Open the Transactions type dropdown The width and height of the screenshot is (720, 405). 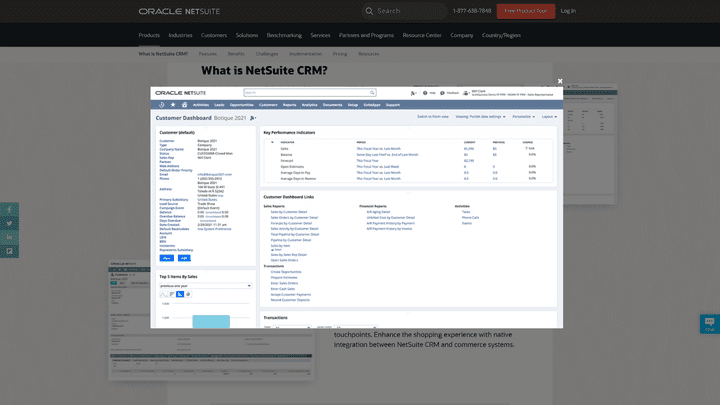[292, 327]
